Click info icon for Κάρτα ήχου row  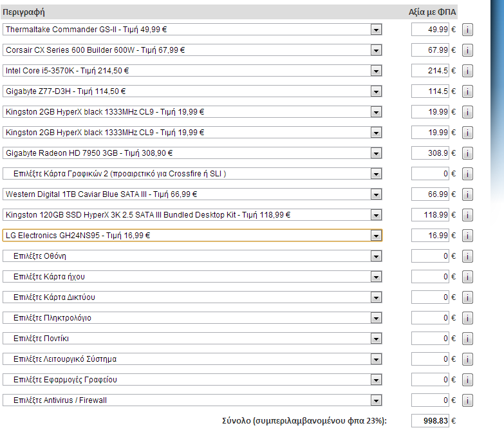(467, 277)
